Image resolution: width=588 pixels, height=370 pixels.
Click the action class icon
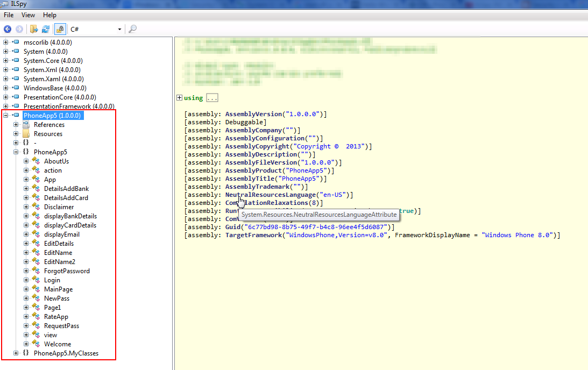pyautogui.click(x=36, y=170)
